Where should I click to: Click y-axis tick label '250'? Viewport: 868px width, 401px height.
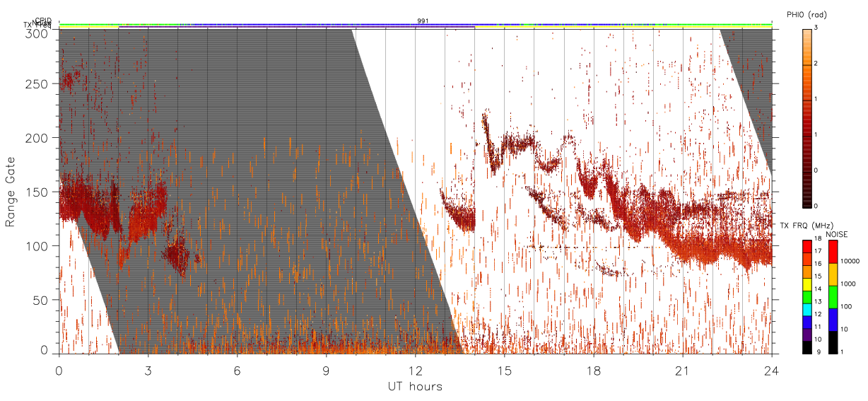pyautogui.click(x=37, y=84)
